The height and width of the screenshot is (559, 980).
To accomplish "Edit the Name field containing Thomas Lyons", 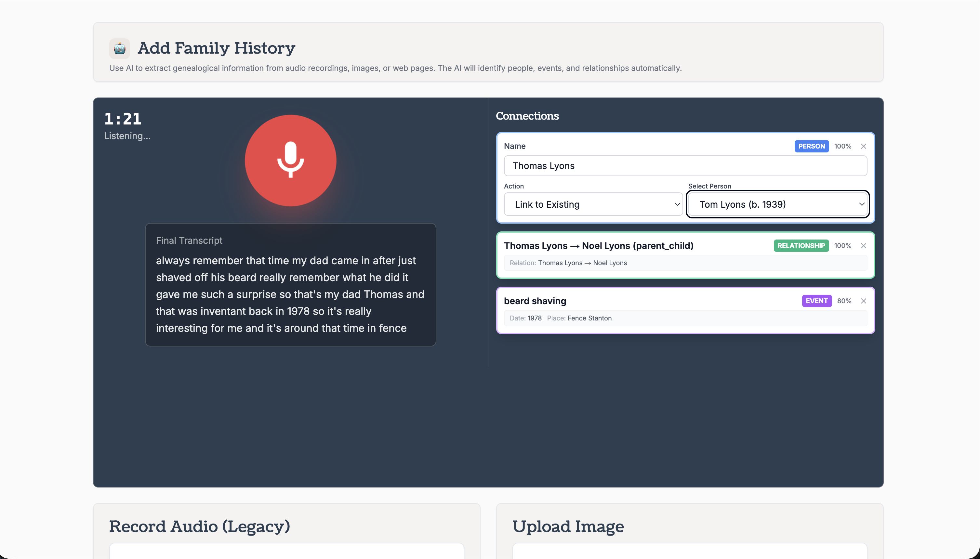I will pyautogui.click(x=685, y=166).
